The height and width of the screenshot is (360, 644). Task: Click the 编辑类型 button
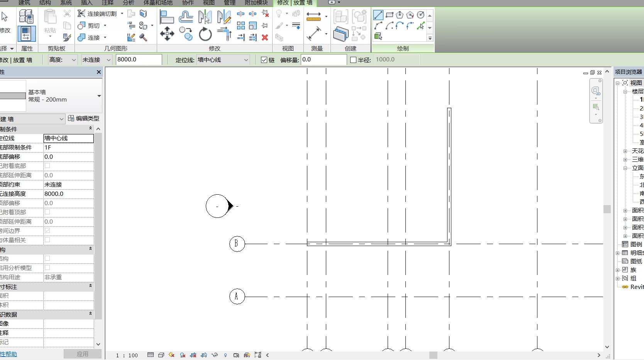click(84, 119)
